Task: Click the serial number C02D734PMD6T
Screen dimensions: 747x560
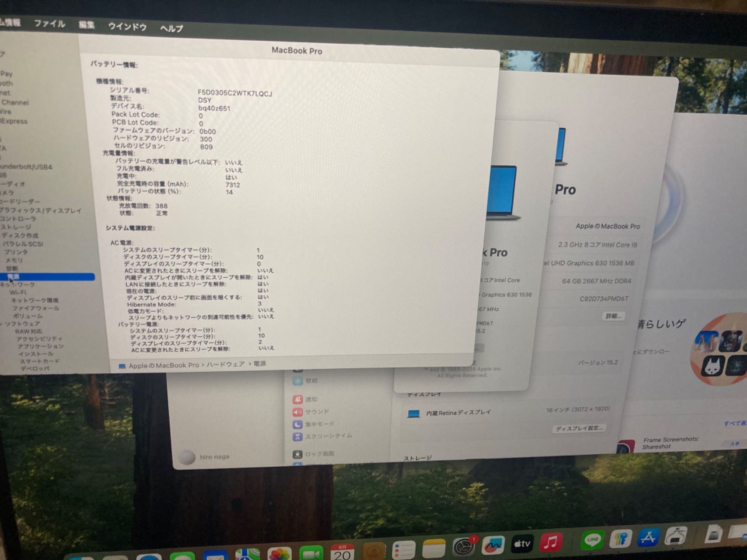Action: [604, 299]
